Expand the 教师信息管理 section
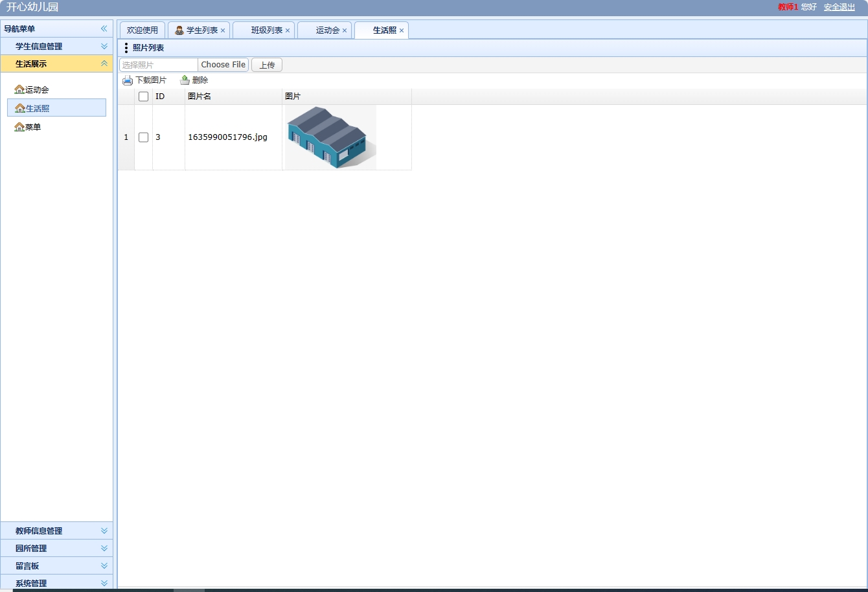This screenshot has height=592, width=868. [x=104, y=530]
